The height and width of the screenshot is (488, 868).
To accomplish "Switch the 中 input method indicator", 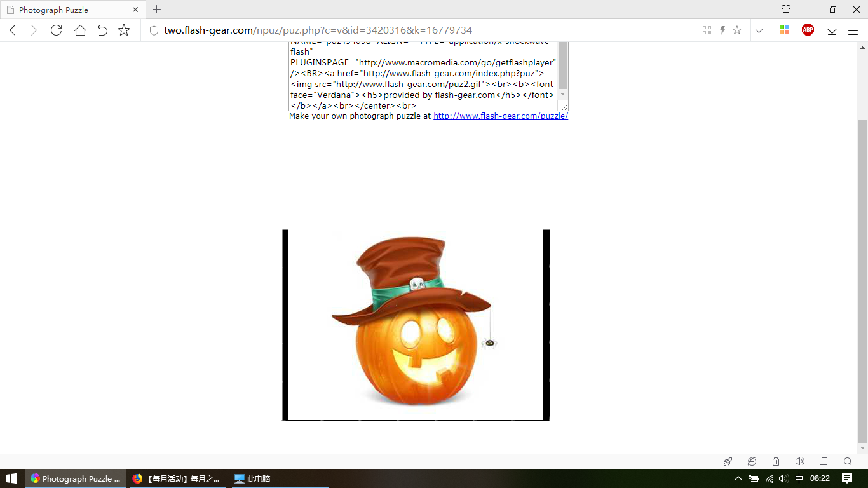I will 799,478.
